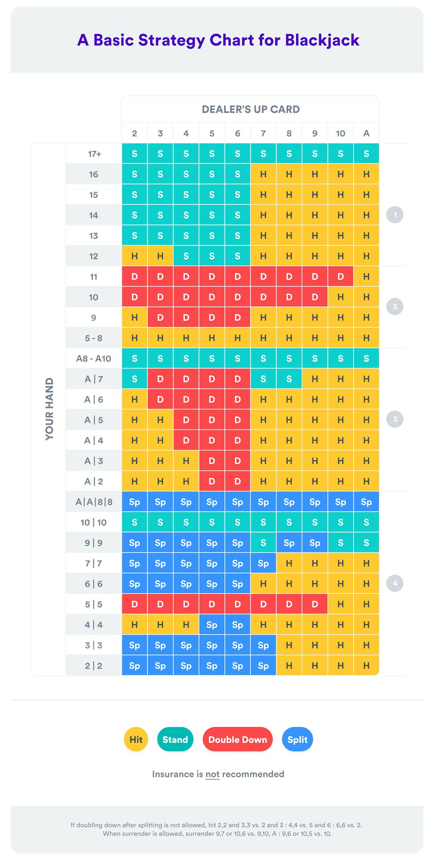Click the A|A|8|8 pair row label
Screen dimensions: 434x868
(x=94, y=502)
